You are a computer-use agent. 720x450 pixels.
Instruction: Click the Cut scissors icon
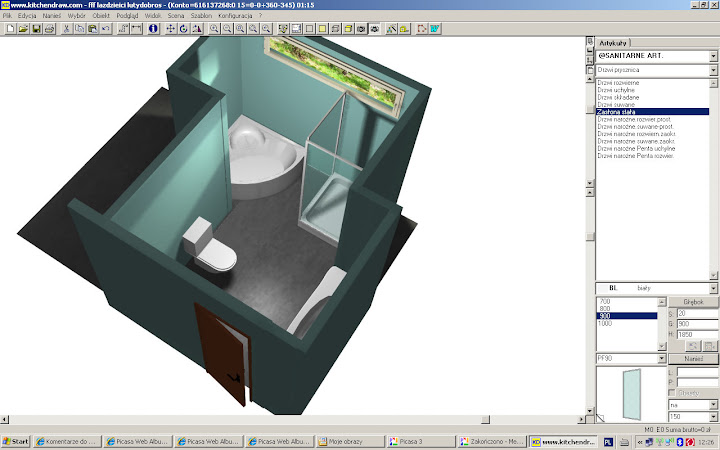[67, 29]
